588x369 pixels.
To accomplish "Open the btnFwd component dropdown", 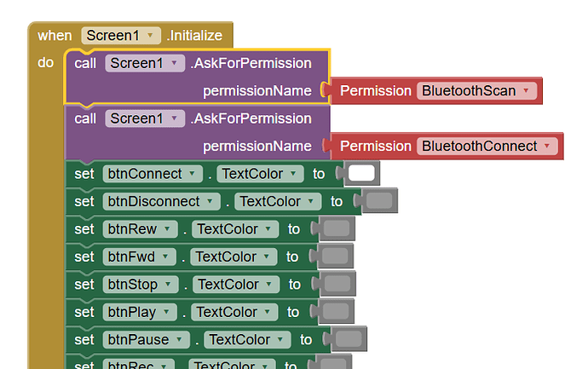I will pos(139,257).
